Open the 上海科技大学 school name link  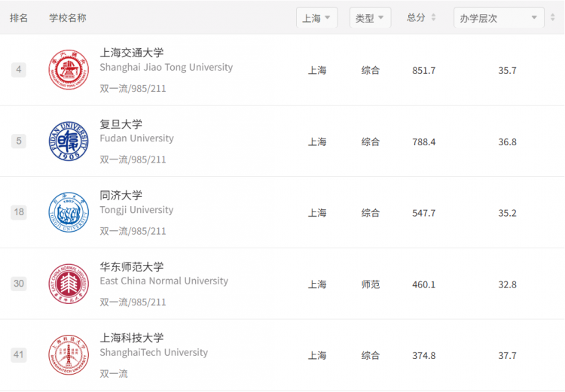tap(132, 338)
